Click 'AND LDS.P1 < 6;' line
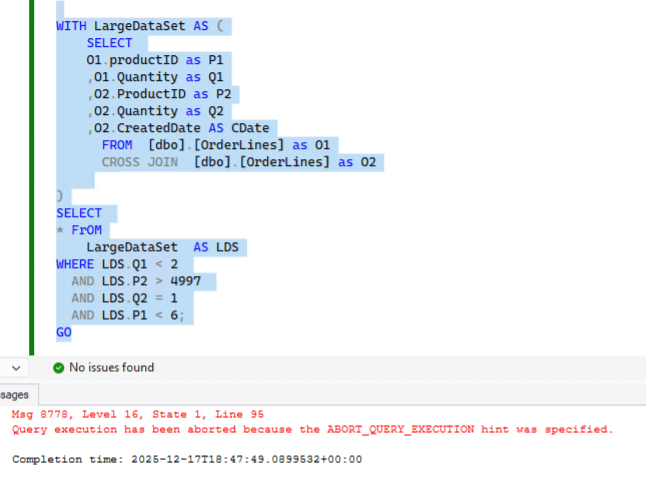646x478 pixels. (x=128, y=315)
